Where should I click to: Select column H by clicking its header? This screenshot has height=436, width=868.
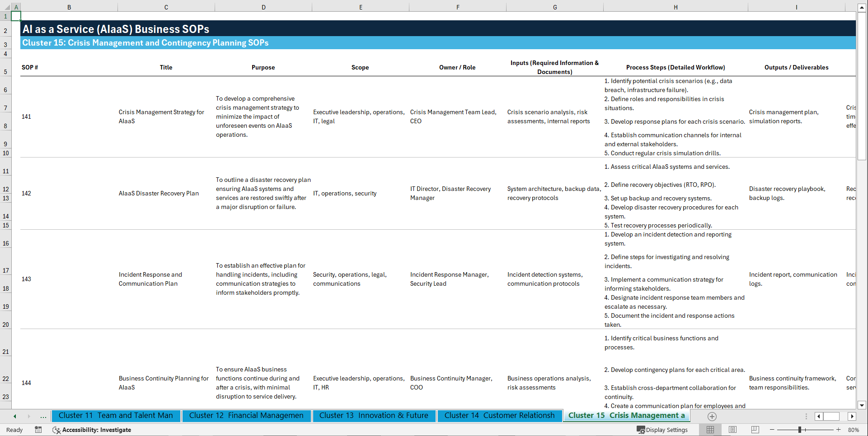click(675, 7)
